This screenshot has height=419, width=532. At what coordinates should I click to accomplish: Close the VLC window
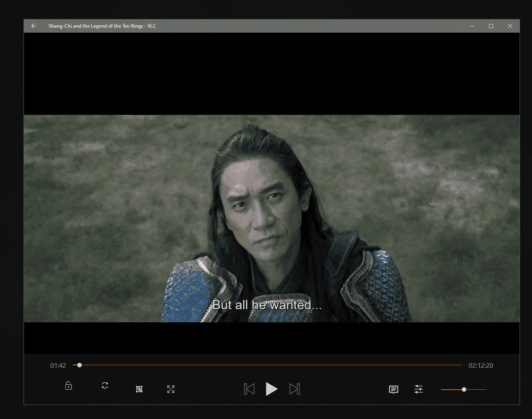click(x=510, y=26)
